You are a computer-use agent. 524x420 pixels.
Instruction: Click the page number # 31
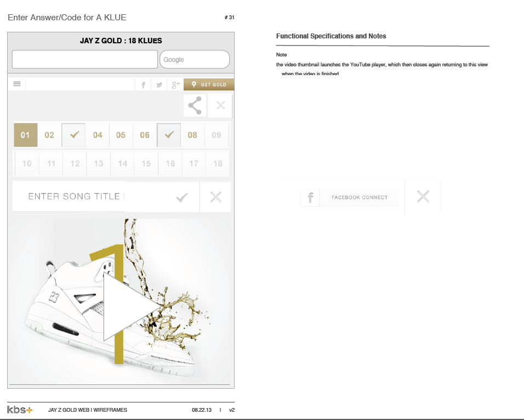click(229, 18)
